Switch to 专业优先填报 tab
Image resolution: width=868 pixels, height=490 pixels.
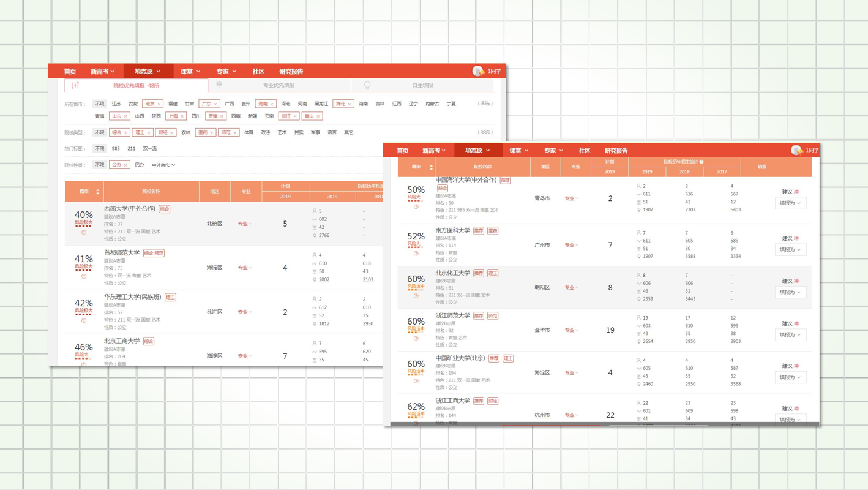(279, 86)
